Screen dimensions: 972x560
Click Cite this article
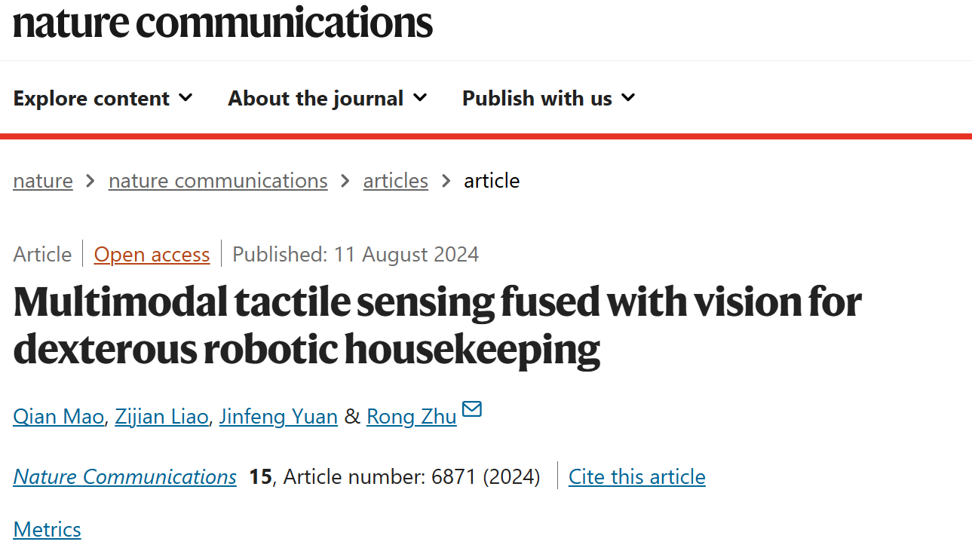click(x=637, y=476)
